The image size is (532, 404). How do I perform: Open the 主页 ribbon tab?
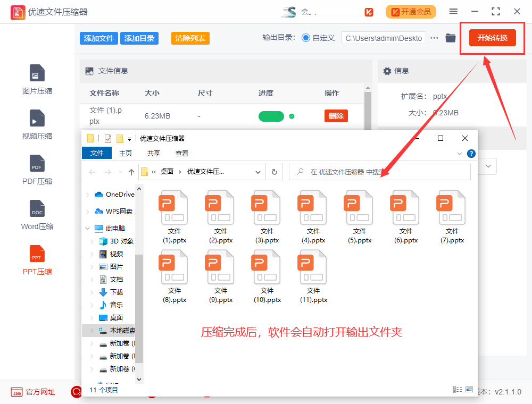(125, 154)
